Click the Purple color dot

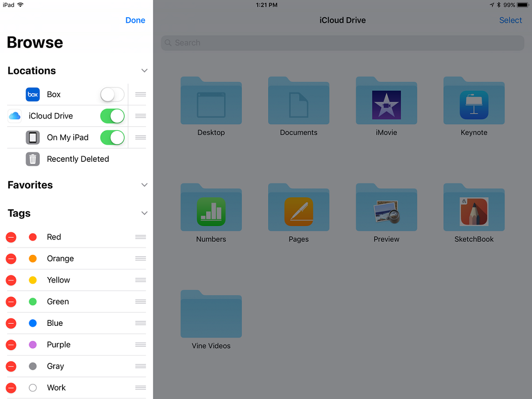pyautogui.click(x=33, y=345)
